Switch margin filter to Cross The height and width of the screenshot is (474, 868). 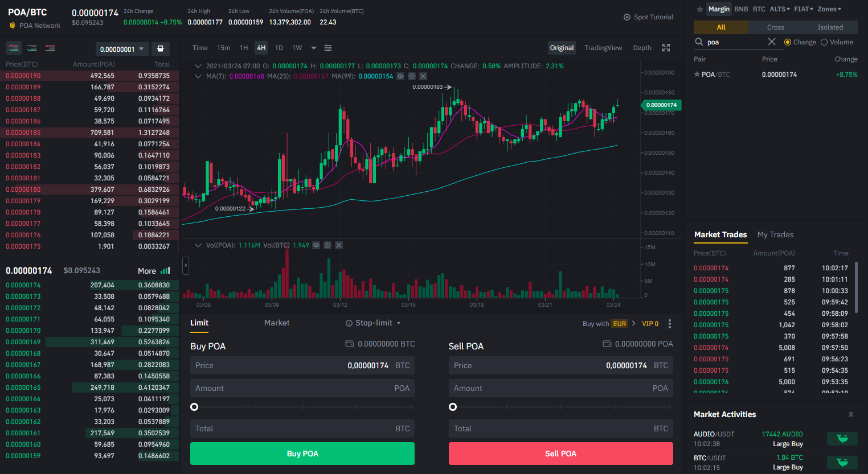tap(776, 27)
